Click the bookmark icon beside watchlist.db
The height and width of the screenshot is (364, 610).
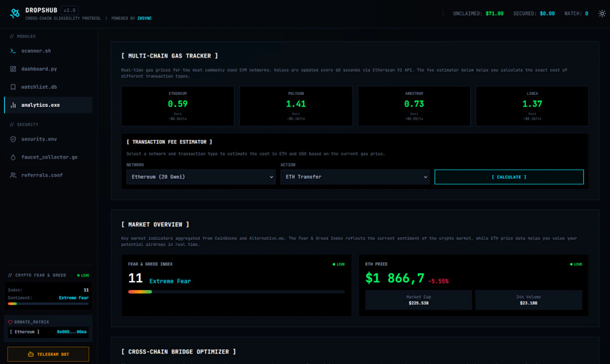point(13,87)
